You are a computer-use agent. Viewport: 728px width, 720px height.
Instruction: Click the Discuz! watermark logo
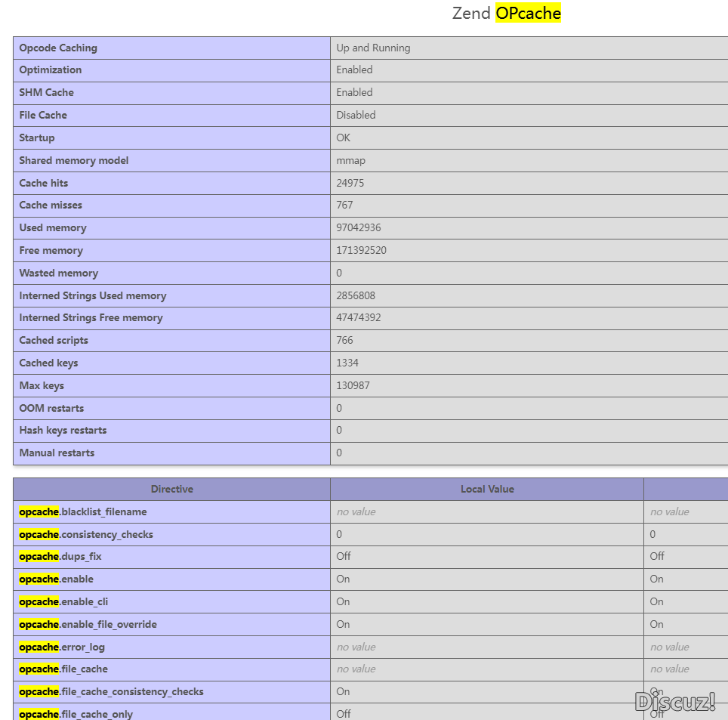[x=675, y=701]
